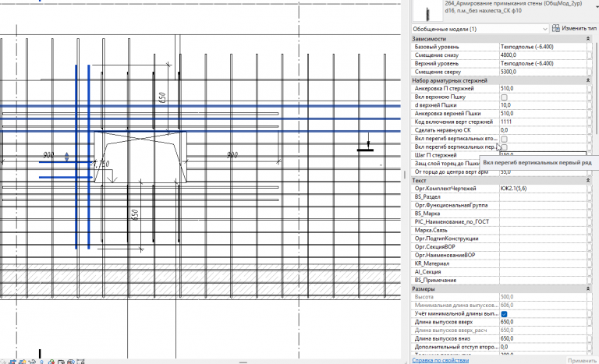This screenshot has height=364, width=599.
Task: Select the left '900' dimension text
Action: tap(48, 155)
